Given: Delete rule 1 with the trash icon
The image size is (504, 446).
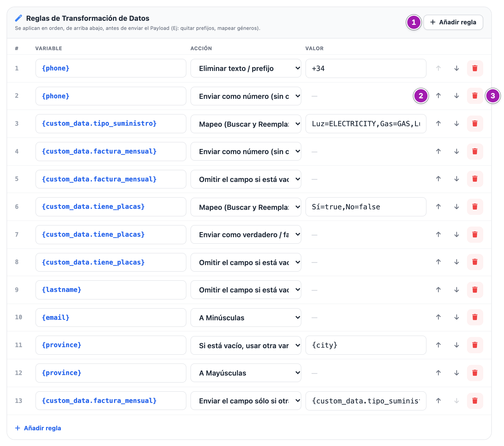Looking at the screenshot, I should 475,68.
